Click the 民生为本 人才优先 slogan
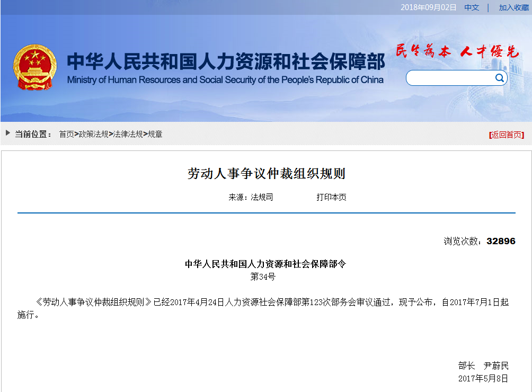This screenshot has height=392, width=532. [457, 51]
